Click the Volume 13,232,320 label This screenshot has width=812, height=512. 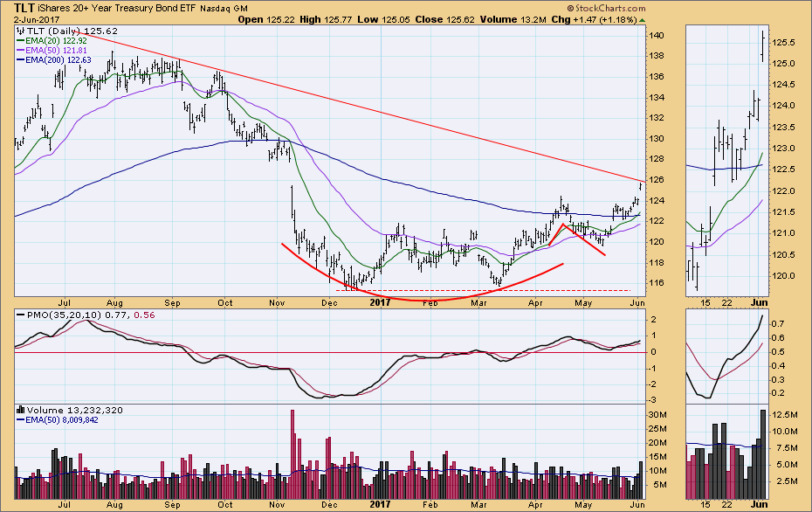[75, 410]
